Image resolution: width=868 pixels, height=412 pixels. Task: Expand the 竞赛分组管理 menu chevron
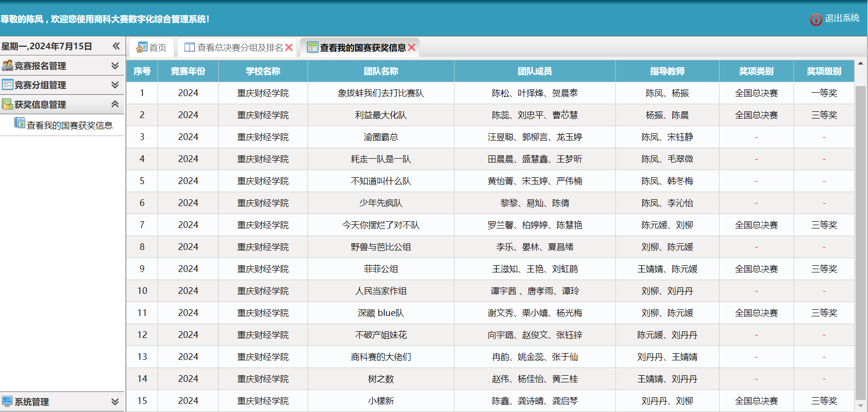coord(115,85)
